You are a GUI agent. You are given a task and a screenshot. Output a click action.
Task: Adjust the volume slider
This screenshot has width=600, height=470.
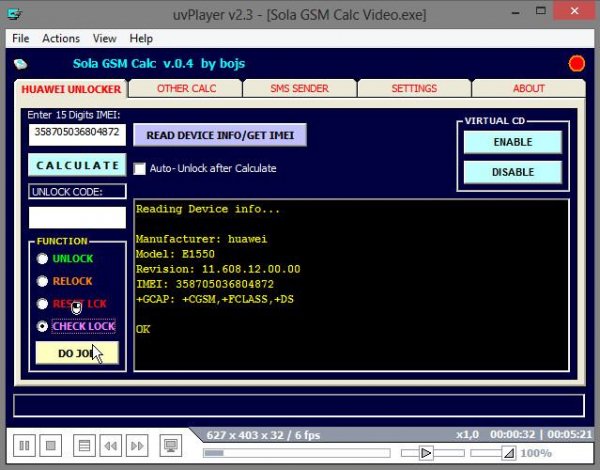tap(493, 453)
